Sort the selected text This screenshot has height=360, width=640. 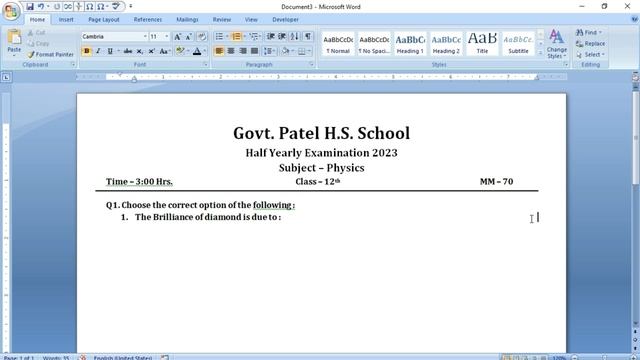click(295, 37)
